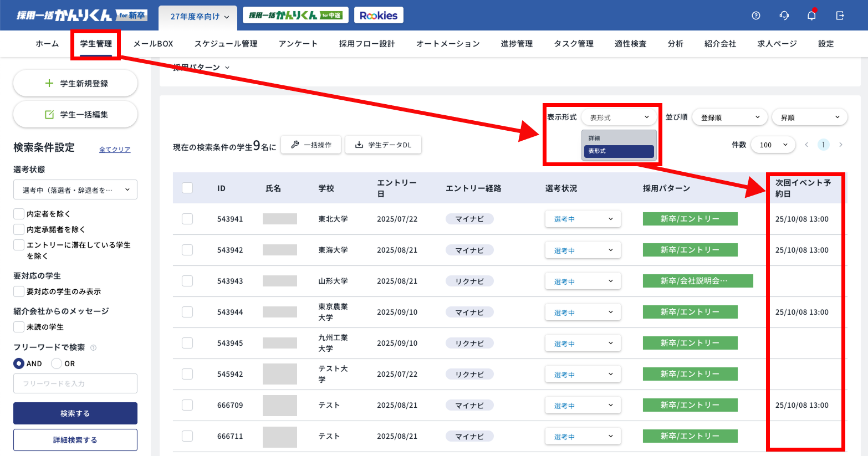Image resolution: width=868 pixels, height=456 pixels.
Task: Open the notifications bell icon
Action: [811, 16]
